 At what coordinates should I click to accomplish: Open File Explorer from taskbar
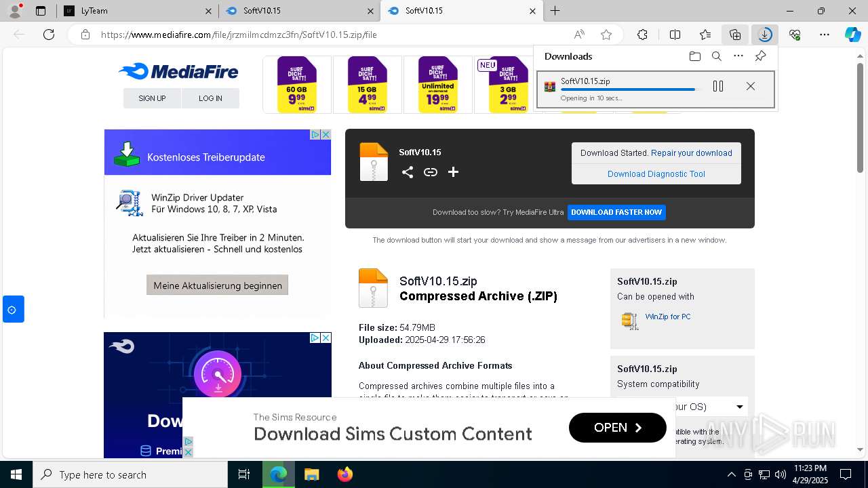pyautogui.click(x=311, y=474)
